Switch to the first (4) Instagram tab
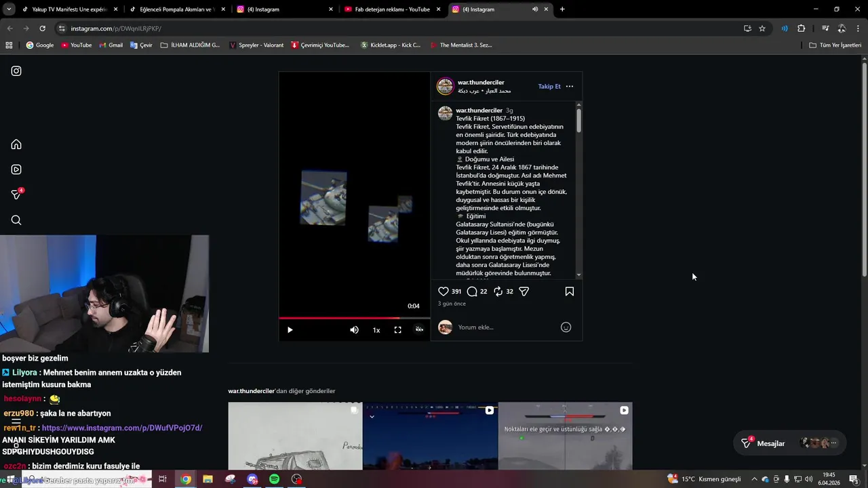The image size is (868, 488). [x=284, y=9]
